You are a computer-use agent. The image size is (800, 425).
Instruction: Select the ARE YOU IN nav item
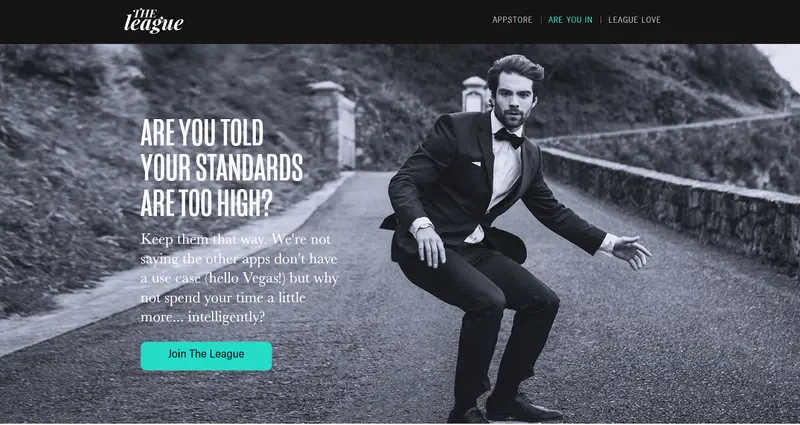tap(570, 20)
